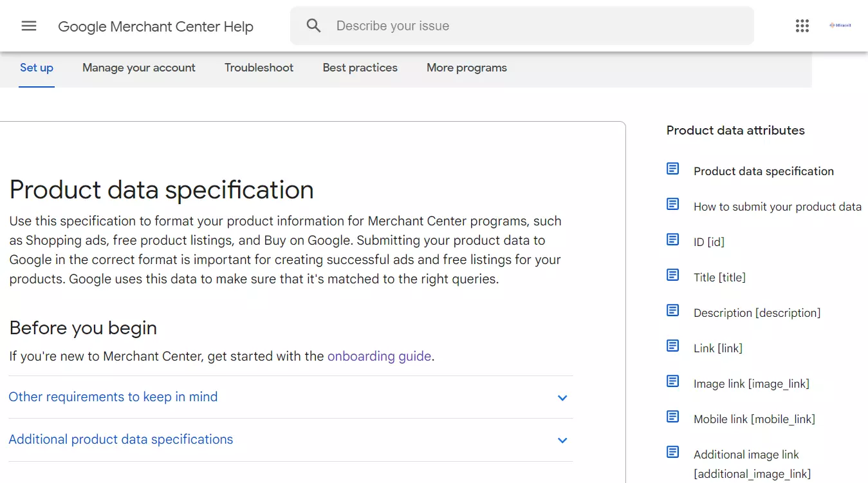Open the ID [id] article
This screenshot has height=483, width=868.
(709, 242)
